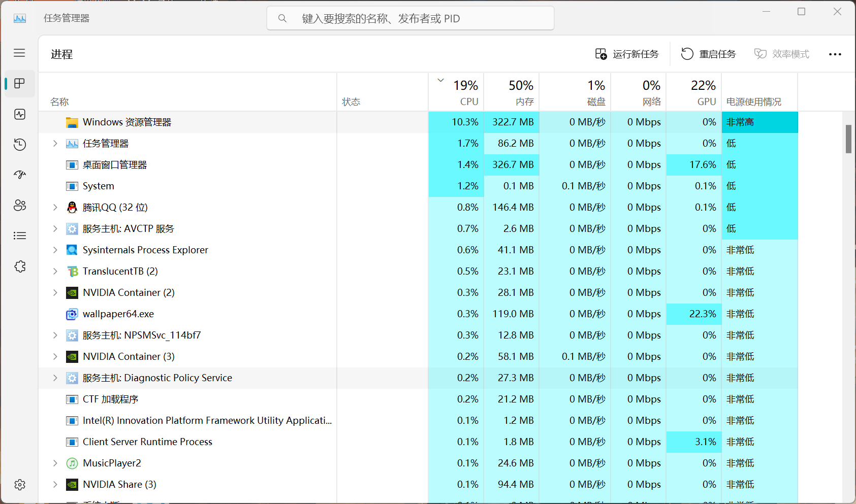Click the 桌面窗口管理器 process icon
This screenshot has width=856, height=504.
coord(72,165)
